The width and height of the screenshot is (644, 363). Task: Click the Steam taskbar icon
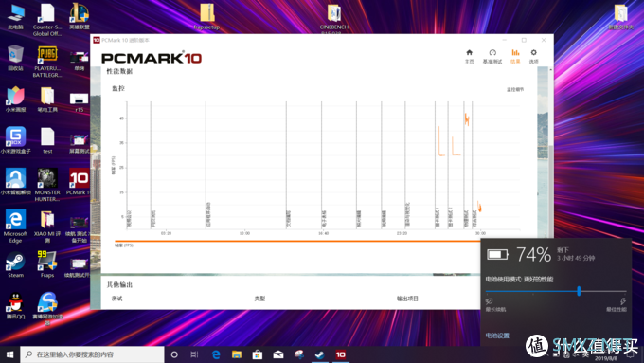click(x=319, y=354)
